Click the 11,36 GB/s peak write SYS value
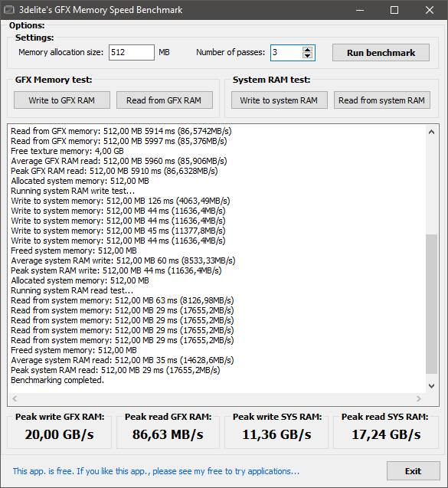 click(276, 434)
